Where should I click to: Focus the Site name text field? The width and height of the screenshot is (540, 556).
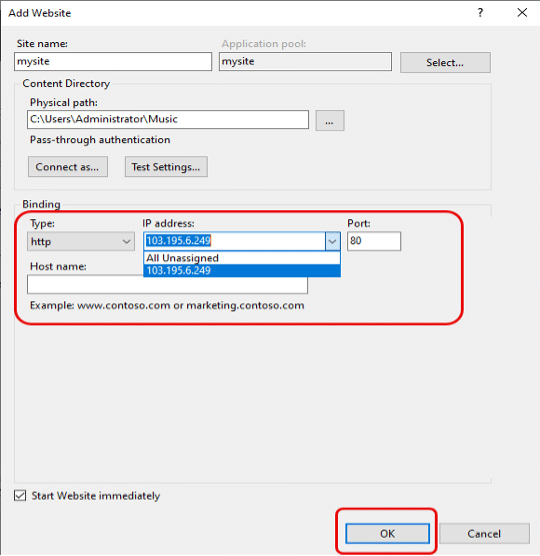point(113,61)
